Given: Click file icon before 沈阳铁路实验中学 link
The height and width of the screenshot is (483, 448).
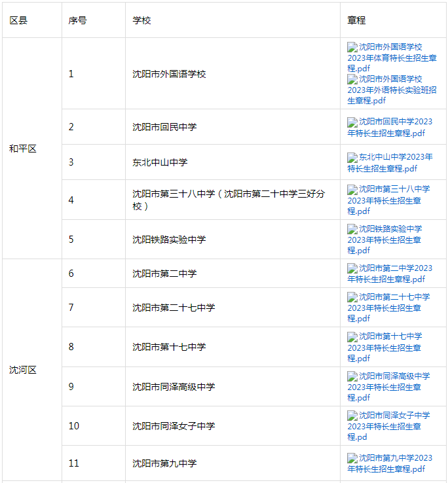Looking at the screenshot, I should [x=352, y=229].
